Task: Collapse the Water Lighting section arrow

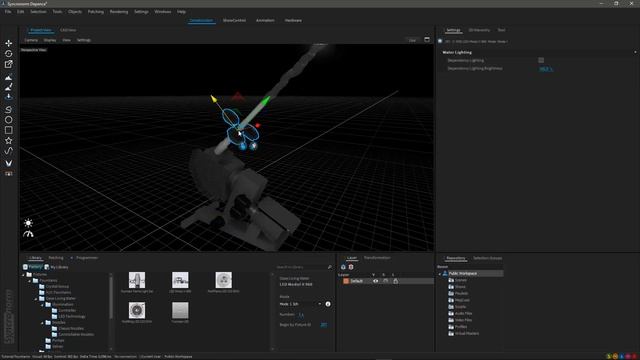Action: click(x=635, y=52)
